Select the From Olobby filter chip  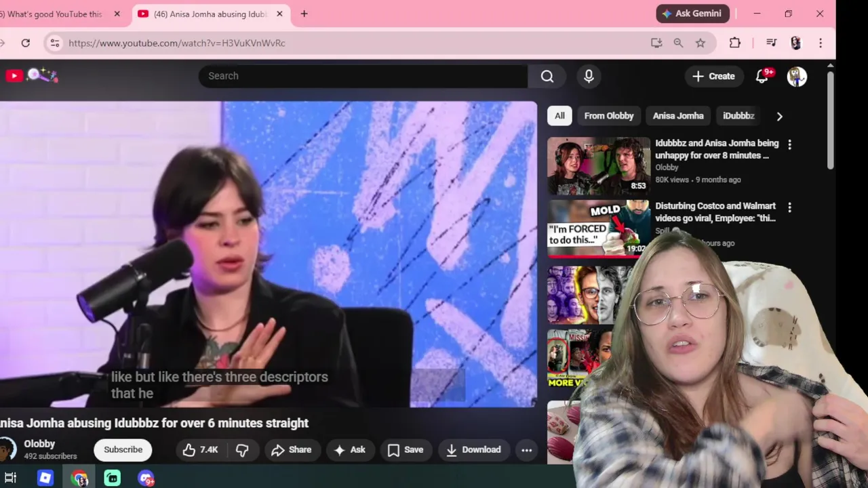(x=609, y=116)
